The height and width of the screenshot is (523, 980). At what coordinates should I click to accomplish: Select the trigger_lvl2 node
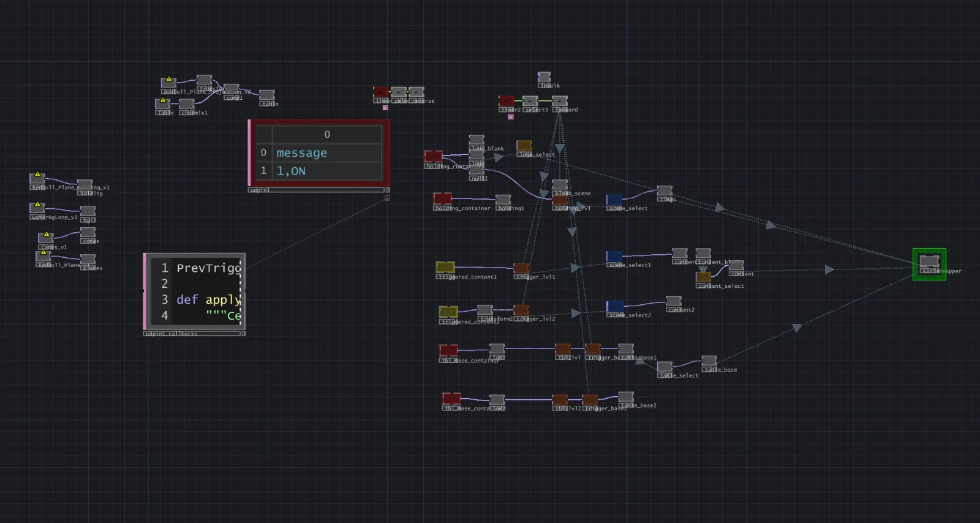click(521, 310)
